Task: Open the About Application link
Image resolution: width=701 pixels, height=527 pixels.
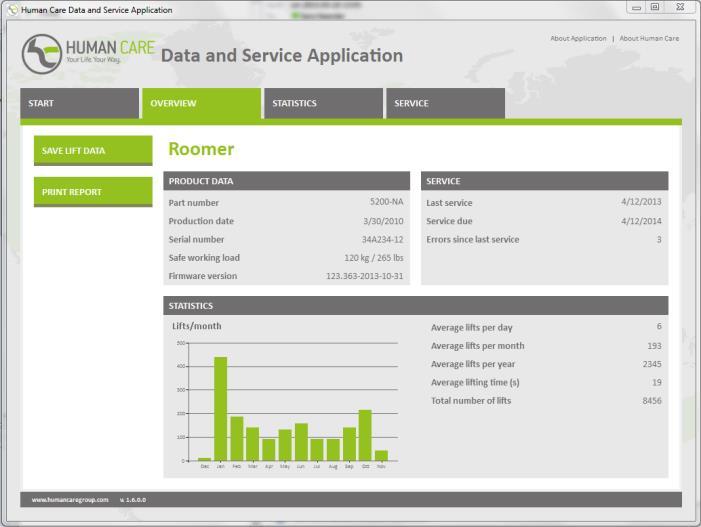Action: tap(579, 38)
